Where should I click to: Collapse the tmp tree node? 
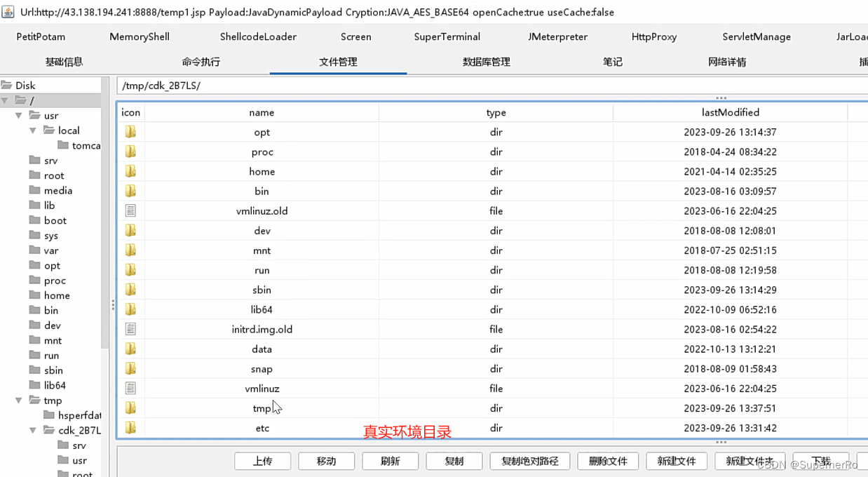point(19,401)
